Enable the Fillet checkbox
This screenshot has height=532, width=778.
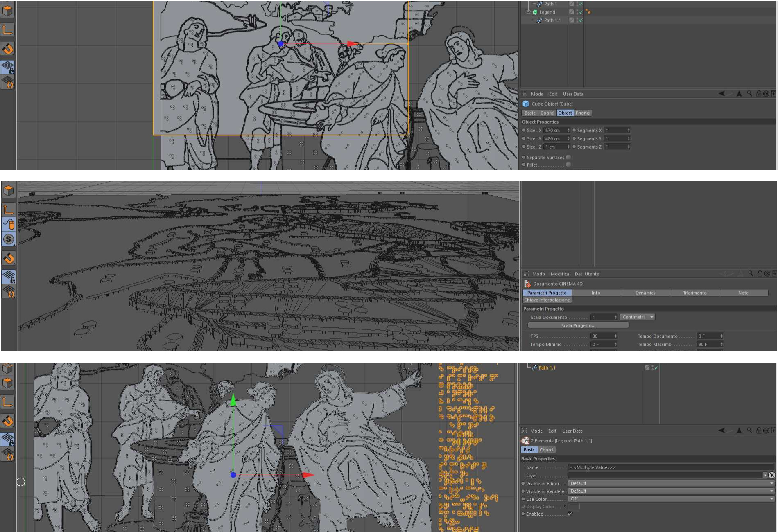(568, 165)
